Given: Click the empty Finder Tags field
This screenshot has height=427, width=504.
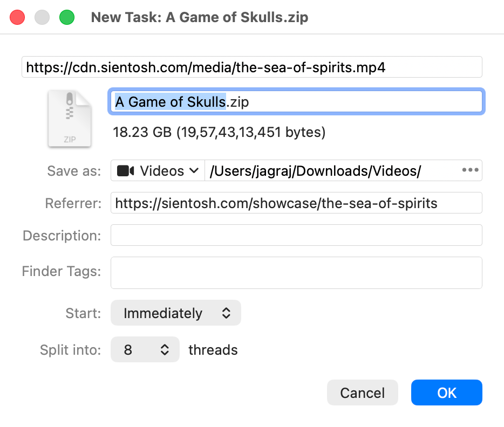Looking at the screenshot, I should (296, 273).
